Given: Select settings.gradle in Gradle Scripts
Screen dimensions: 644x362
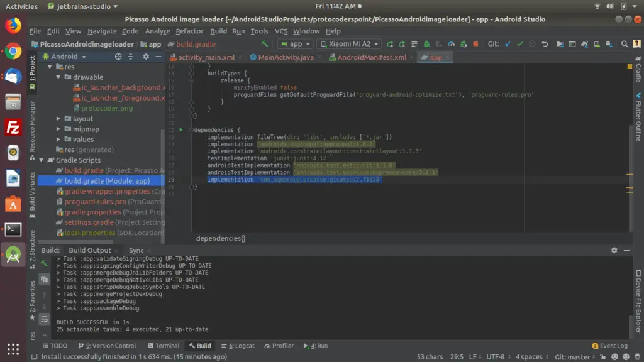Looking at the screenshot, I should pyautogui.click(x=89, y=222).
